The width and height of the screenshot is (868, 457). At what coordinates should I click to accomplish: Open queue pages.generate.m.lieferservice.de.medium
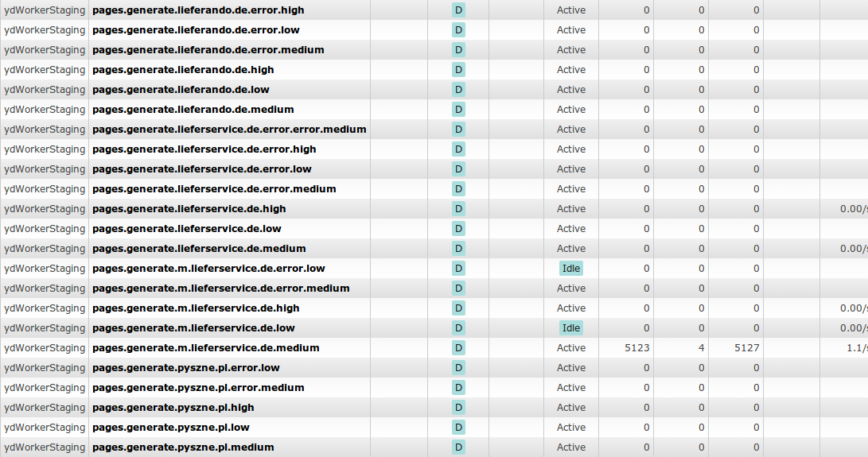coord(206,348)
